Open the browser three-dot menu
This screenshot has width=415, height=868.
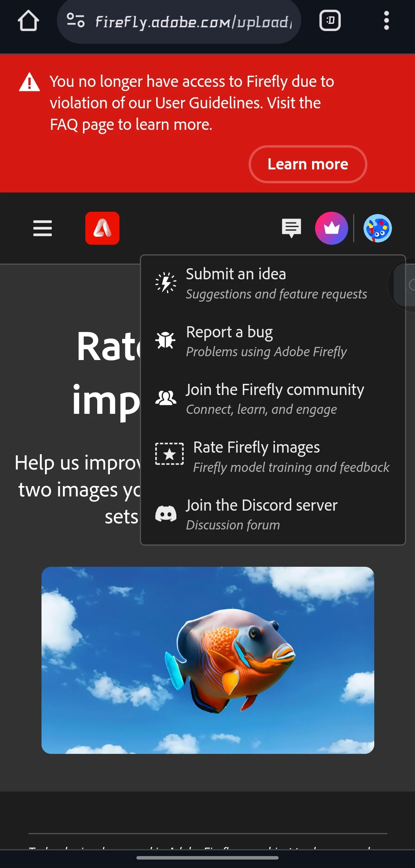coord(387,20)
